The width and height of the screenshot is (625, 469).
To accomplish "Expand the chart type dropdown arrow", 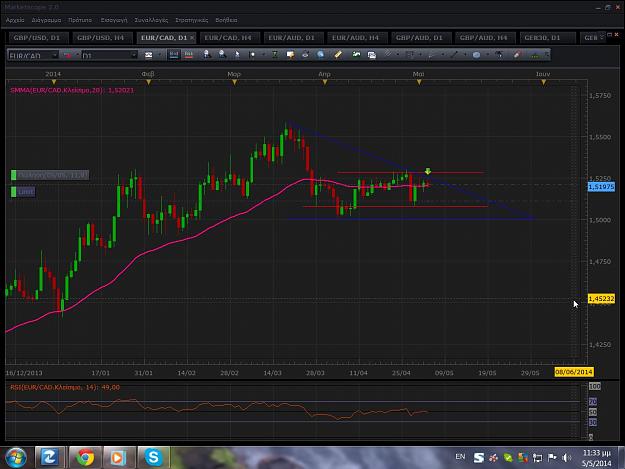I will (159, 55).
